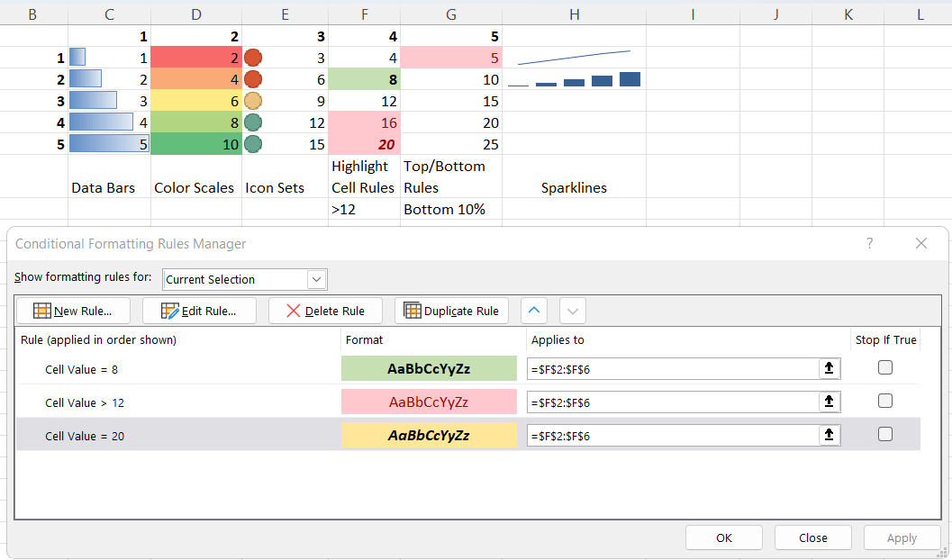Edit Applies to field of Cell Value > 12

pos(673,402)
